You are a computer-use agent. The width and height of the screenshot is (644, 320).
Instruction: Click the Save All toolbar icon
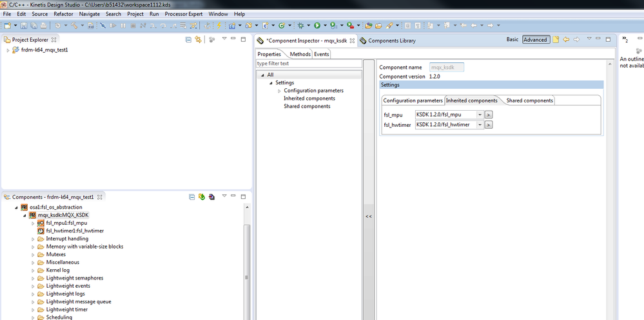tap(34, 26)
